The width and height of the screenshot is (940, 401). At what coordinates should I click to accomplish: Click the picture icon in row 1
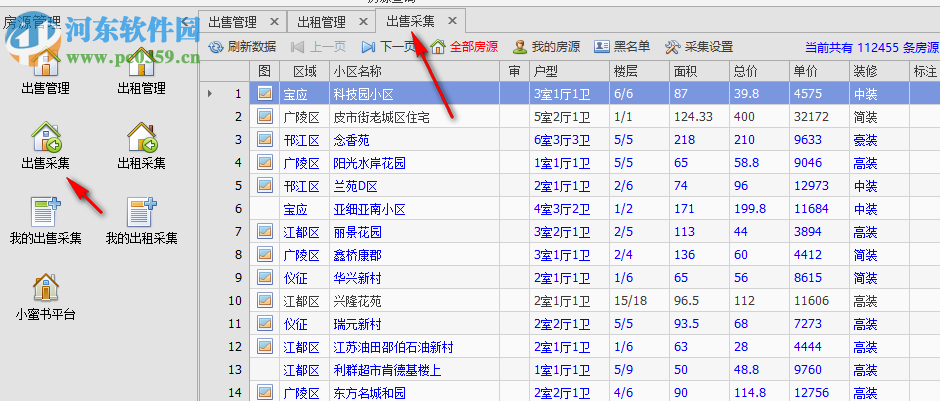(264, 94)
